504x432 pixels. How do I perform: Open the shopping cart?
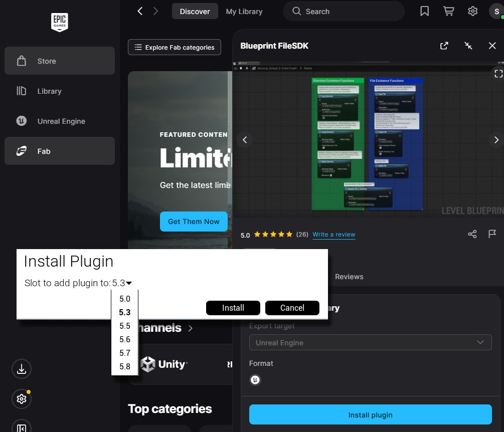point(448,11)
